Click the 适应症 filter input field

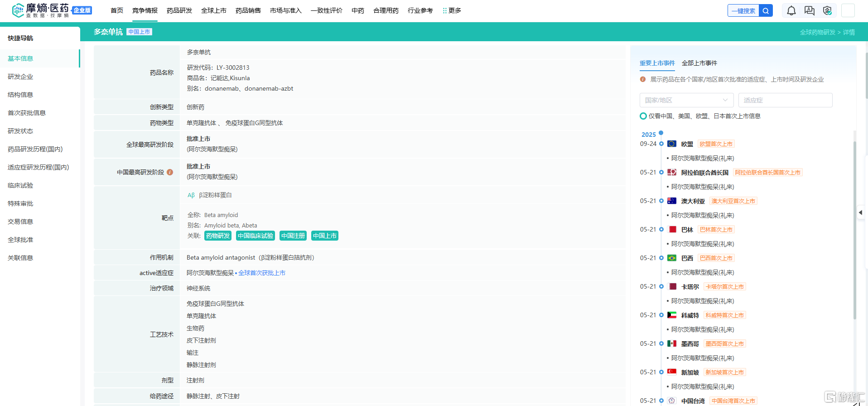coord(786,100)
